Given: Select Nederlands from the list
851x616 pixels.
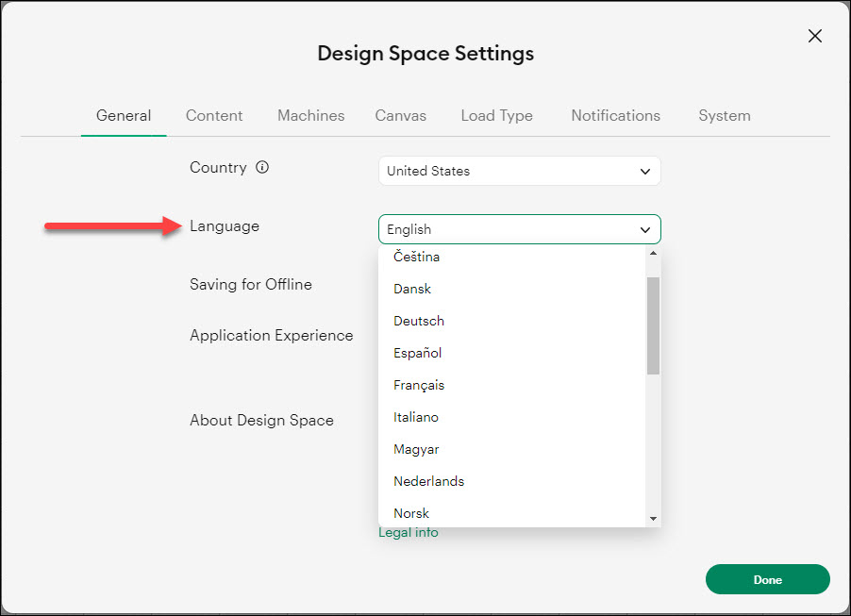Looking at the screenshot, I should pos(428,481).
